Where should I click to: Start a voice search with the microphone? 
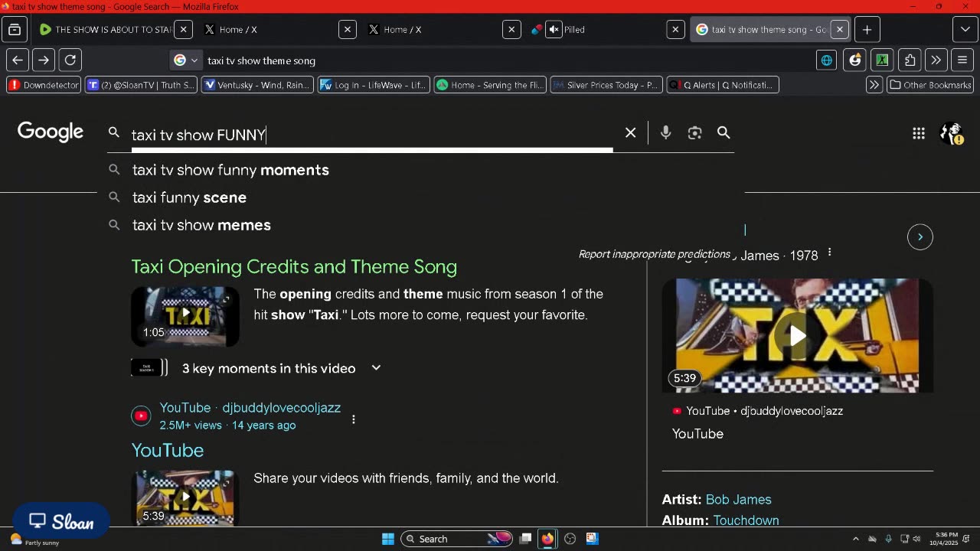pos(666,132)
